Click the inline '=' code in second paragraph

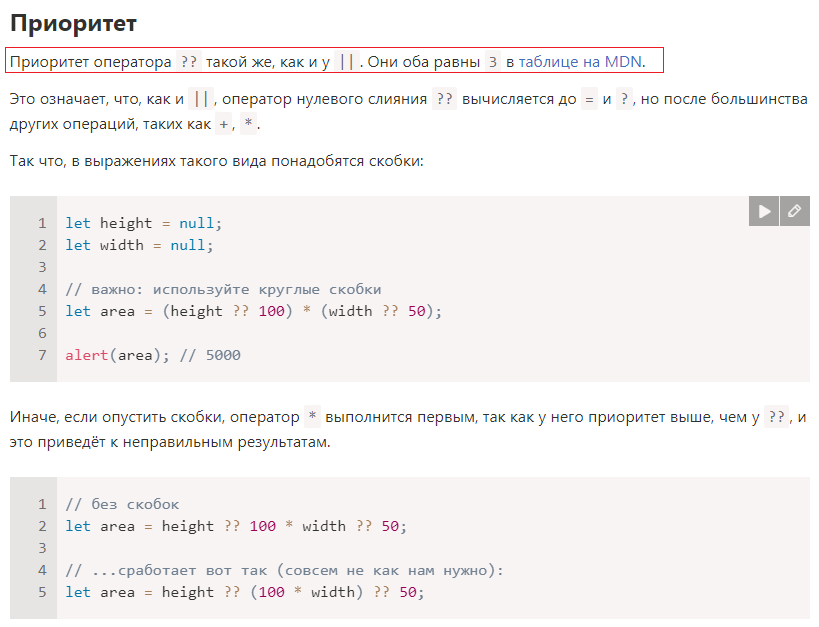click(589, 99)
